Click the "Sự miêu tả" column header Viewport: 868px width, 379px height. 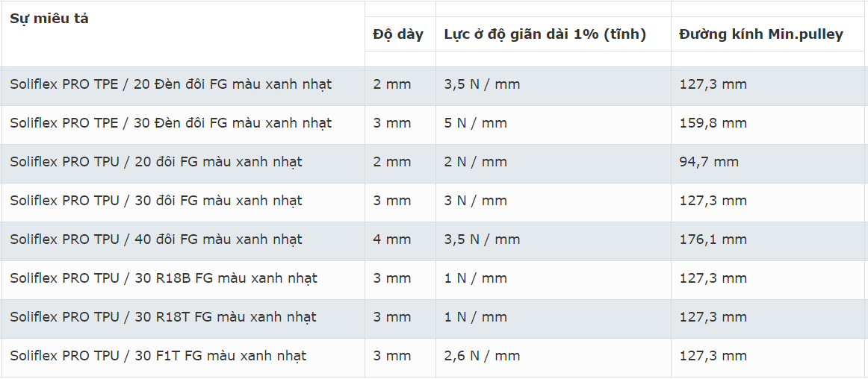(x=49, y=19)
